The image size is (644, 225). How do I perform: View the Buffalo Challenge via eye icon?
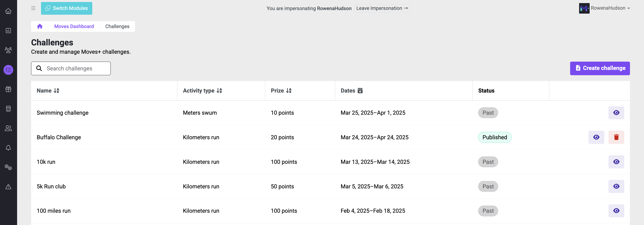tap(596, 137)
